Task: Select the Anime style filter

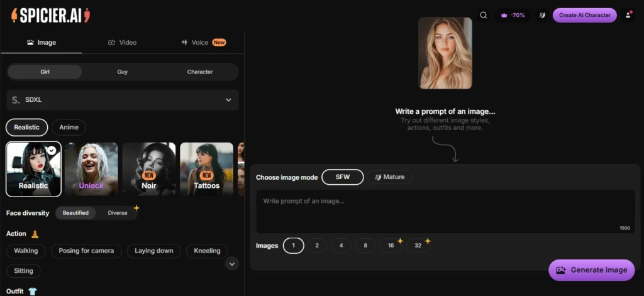Action: click(69, 127)
